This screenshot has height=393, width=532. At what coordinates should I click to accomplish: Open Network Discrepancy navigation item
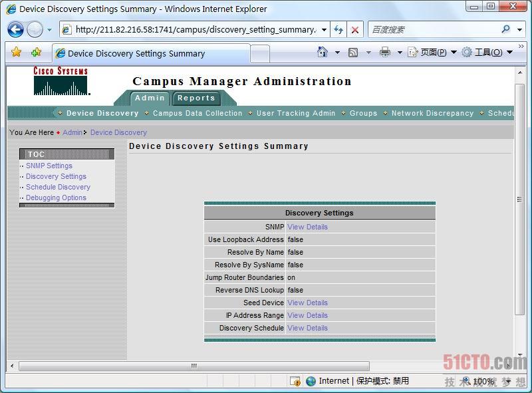pos(432,113)
